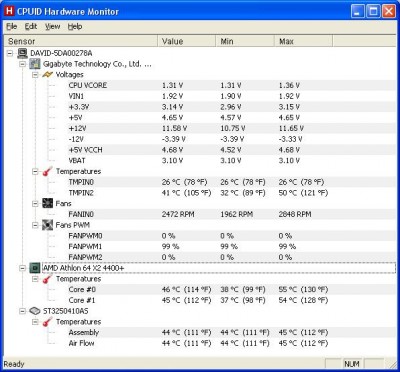Click the Fans PWM icon
This screenshot has height=372, width=400.
[48, 225]
